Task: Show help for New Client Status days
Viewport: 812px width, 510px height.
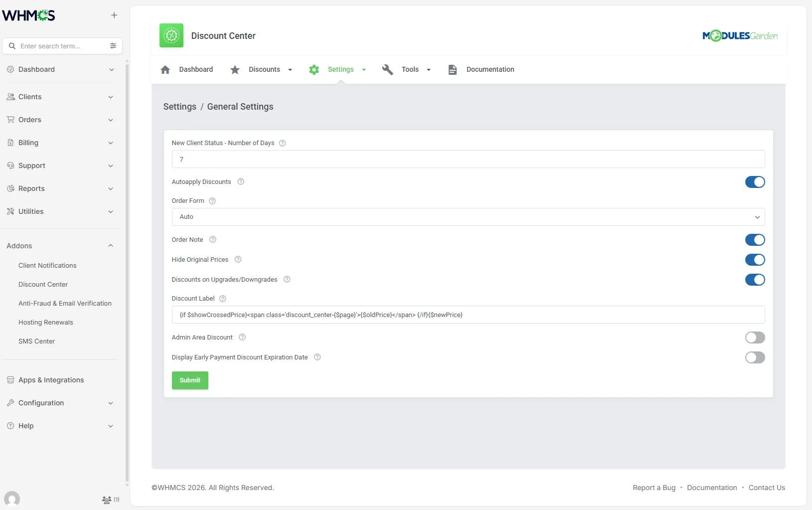Action: (283, 143)
